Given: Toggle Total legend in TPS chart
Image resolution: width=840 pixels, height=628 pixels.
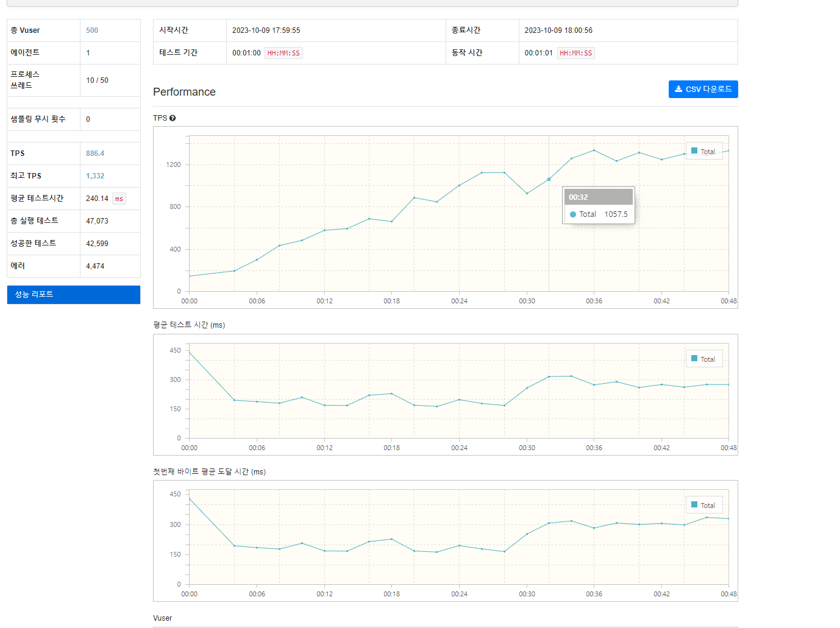Looking at the screenshot, I should pos(704,151).
